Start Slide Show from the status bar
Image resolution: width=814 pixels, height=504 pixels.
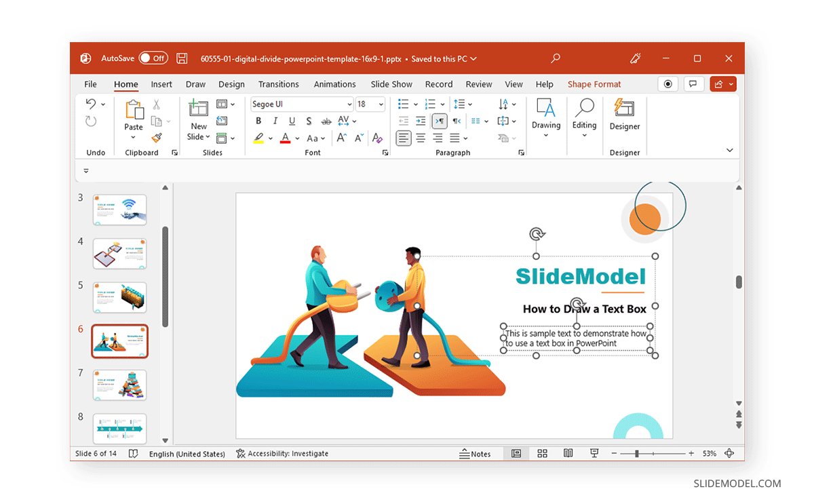[594, 453]
